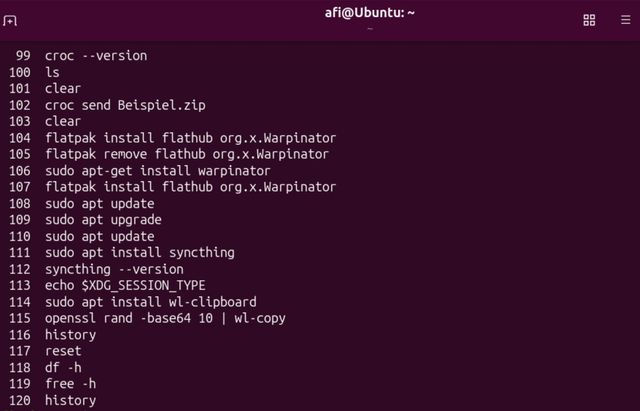Select sudo apt-get install warpinator line
Image resolution: width=640 pixels, height=411 pixels.
tap(158, 171)
